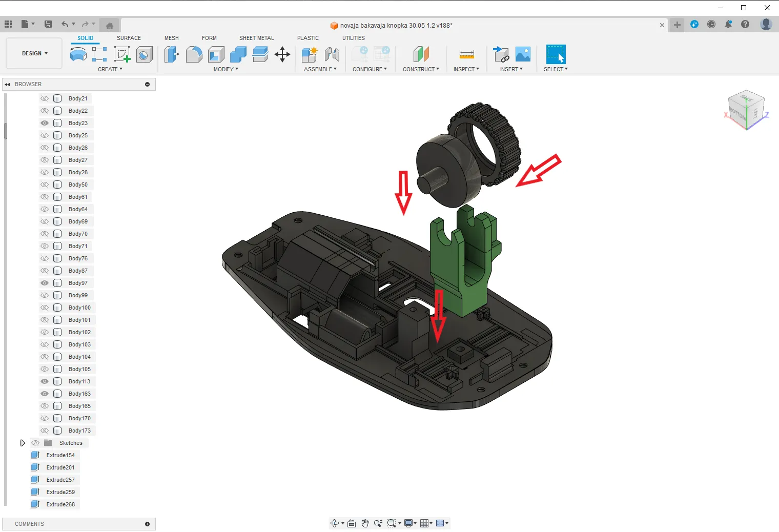Click the Insert Canvas image icon

click(x=523, y=54)
